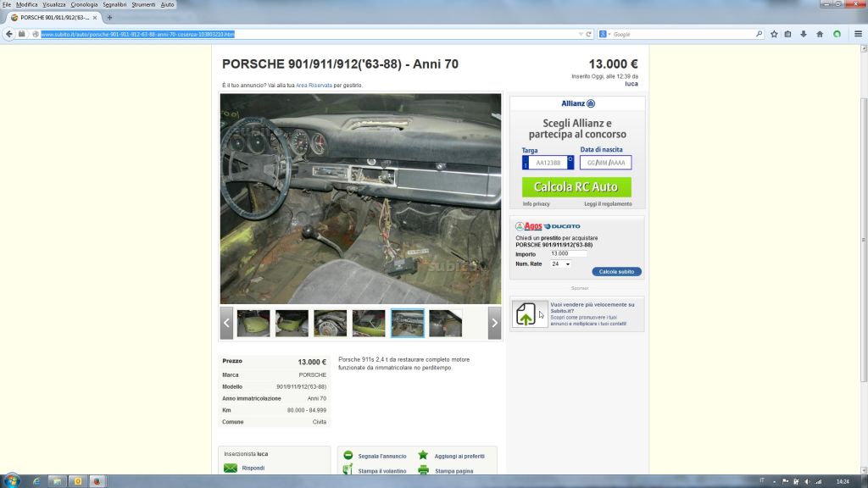Open the address bar history dropdown arrow

580,34
